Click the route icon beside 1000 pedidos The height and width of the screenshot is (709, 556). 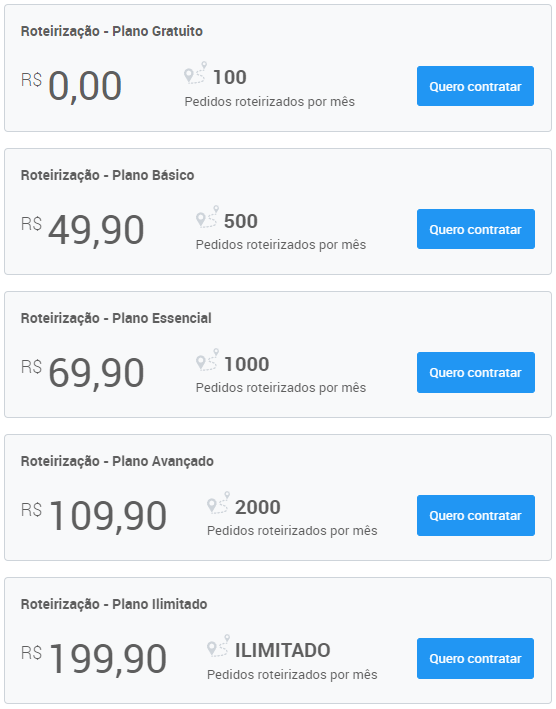click(x=207, y=359)
